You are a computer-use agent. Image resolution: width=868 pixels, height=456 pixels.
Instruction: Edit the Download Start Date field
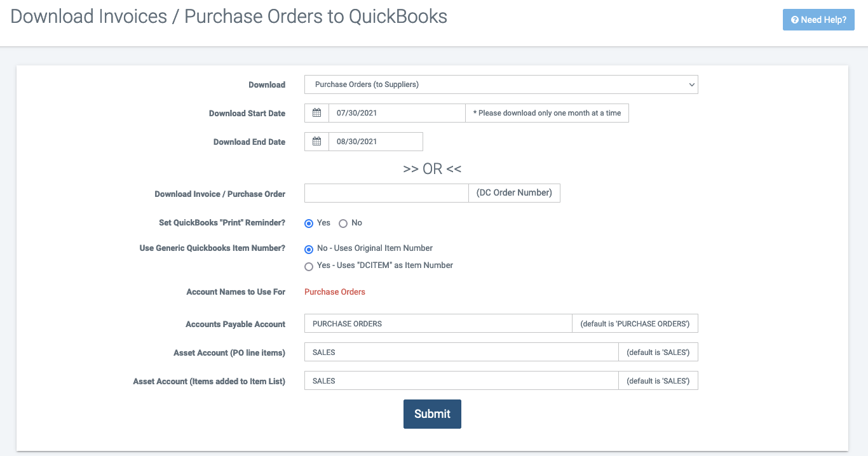pyautogui.click(x=397, y=113)
